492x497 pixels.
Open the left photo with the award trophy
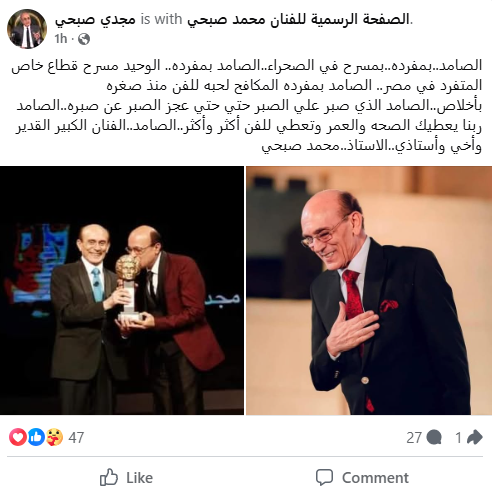122,290
